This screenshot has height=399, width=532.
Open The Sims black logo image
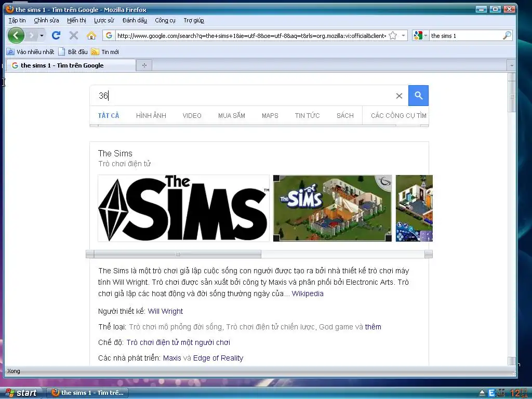point(183,208)
